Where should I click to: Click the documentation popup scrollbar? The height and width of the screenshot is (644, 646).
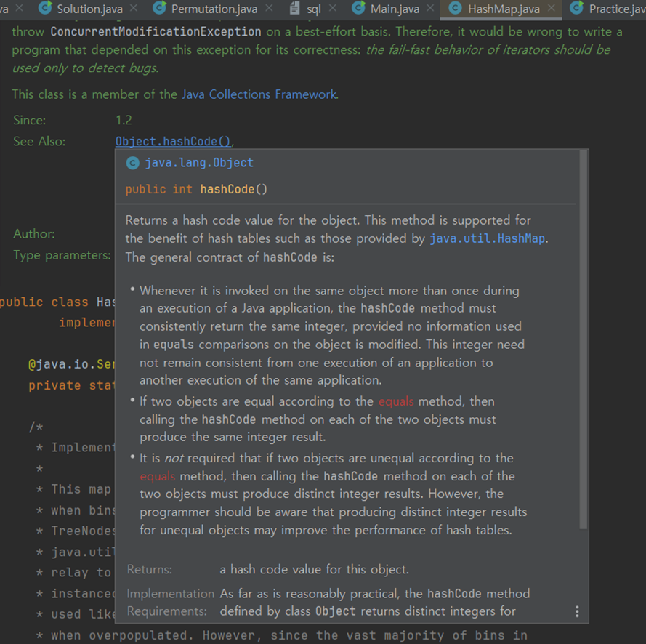click(583, 340)
